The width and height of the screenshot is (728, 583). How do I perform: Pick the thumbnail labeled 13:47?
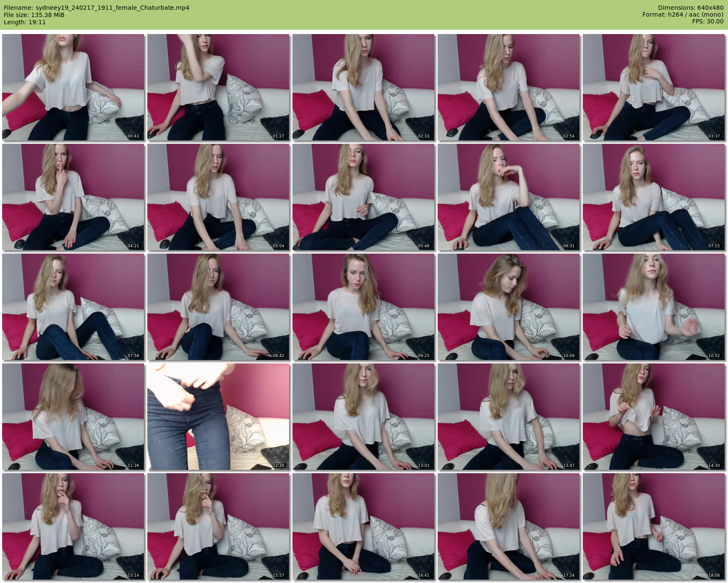(509, 417)
